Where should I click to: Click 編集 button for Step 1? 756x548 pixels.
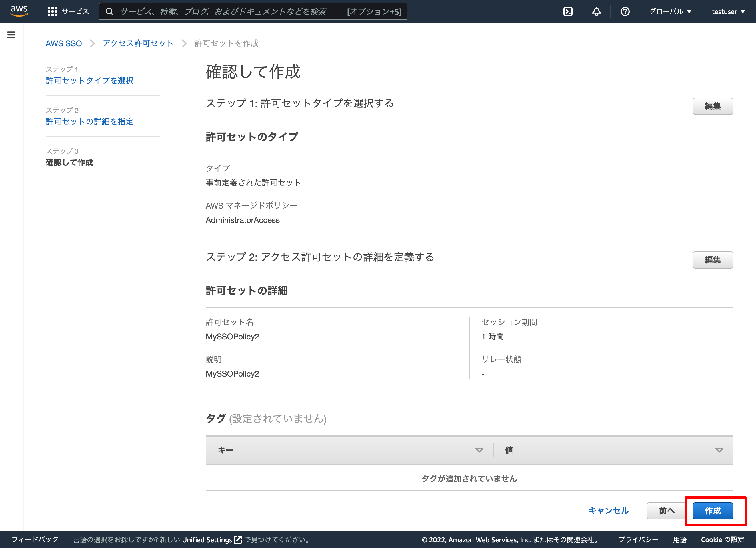713,106
